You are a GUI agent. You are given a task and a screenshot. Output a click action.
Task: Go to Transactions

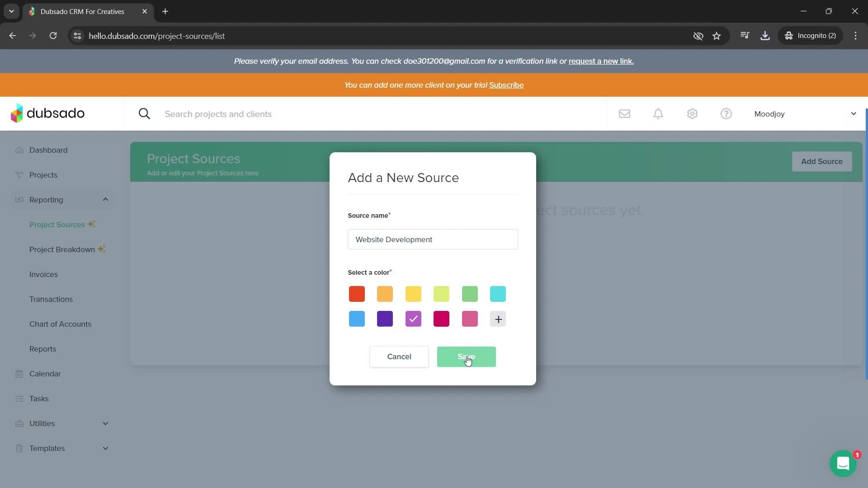[51, 299]
